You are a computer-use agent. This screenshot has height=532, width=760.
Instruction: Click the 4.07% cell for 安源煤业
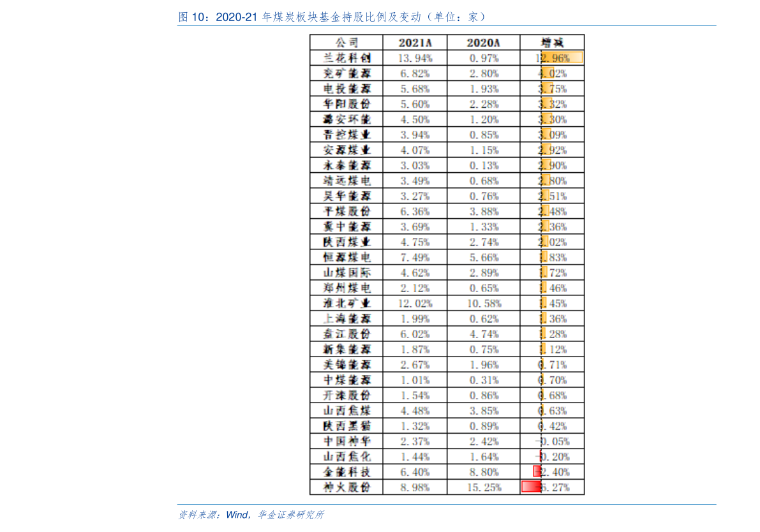tap(415, 150)
